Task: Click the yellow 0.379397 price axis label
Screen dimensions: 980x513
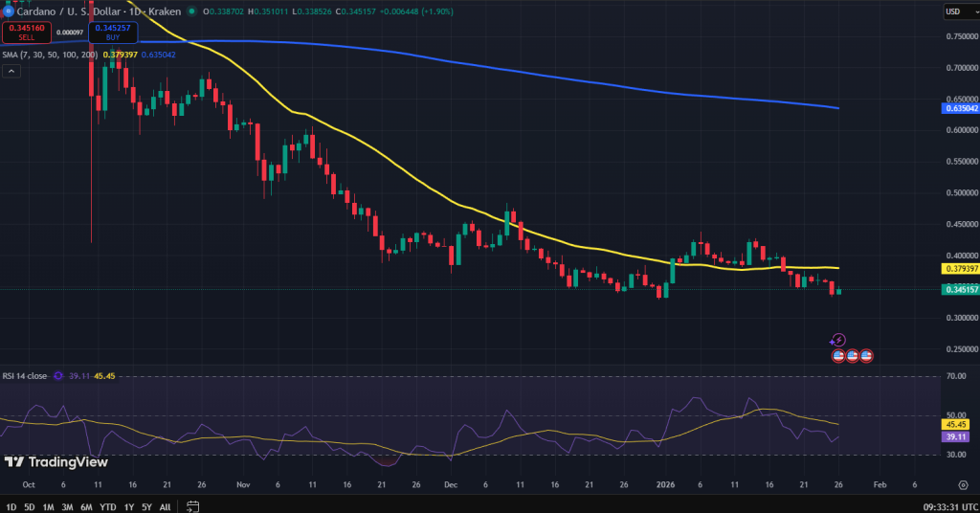Action: 960,269
